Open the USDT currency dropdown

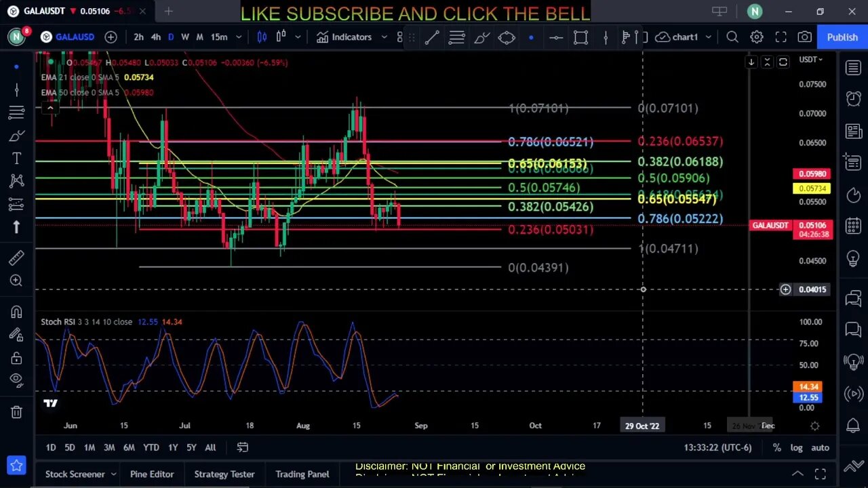(x=810, y=60)
